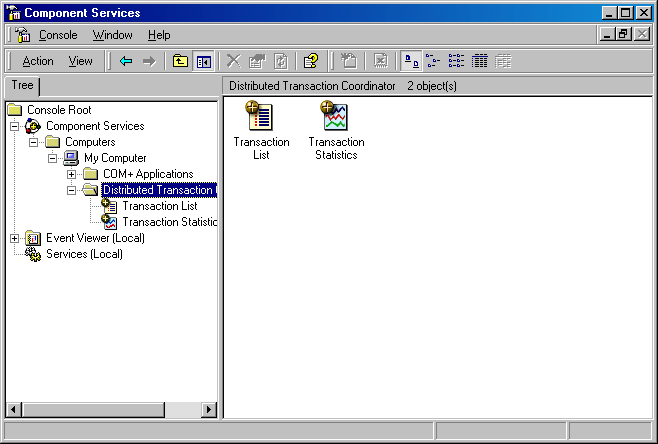Click the horizontal scrollbar thumb in tree pane
The width and height of the screenshot is (658, 444).
coord(93,409)
